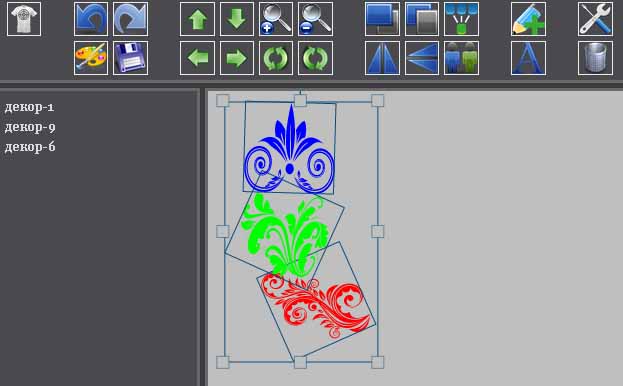
Task: Move selection right with green arrow
Action: (237, 58)
